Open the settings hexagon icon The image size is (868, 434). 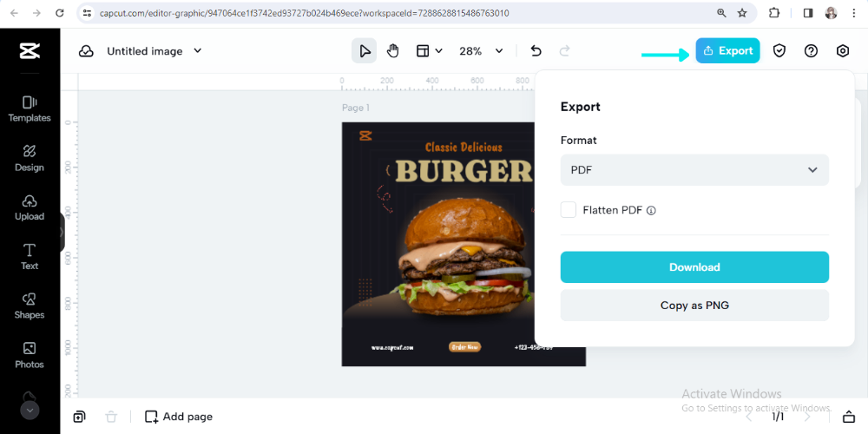(x=843, y=51)
